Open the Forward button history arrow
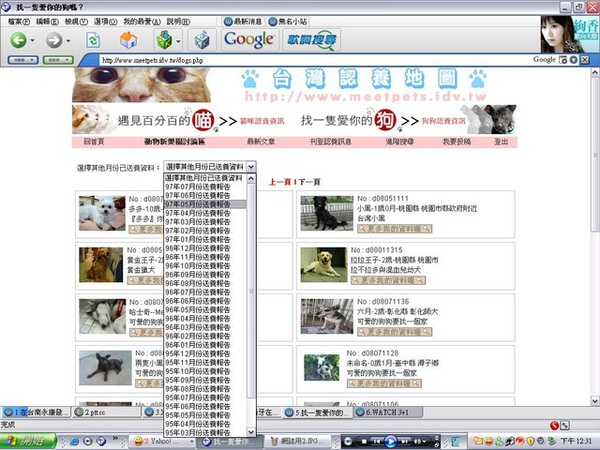Viewport: 600px width, 450px height. coord(68,40)
